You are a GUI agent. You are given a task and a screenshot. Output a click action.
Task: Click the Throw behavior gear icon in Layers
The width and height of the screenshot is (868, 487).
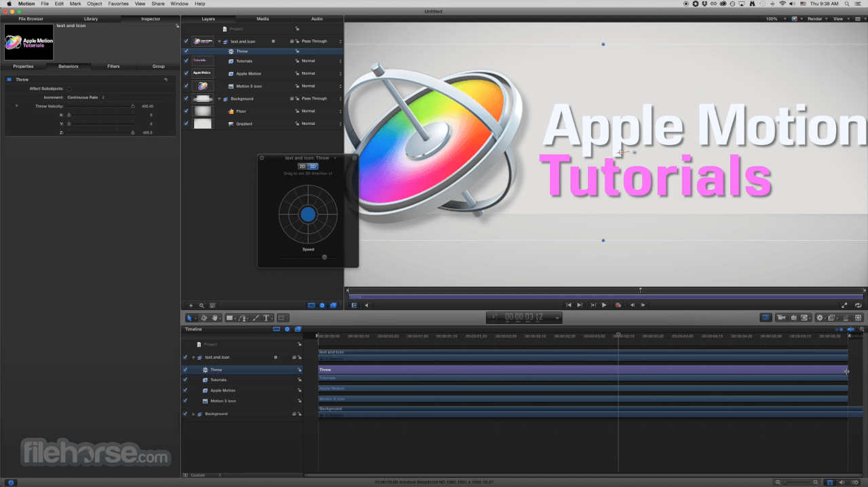[231, 52]
